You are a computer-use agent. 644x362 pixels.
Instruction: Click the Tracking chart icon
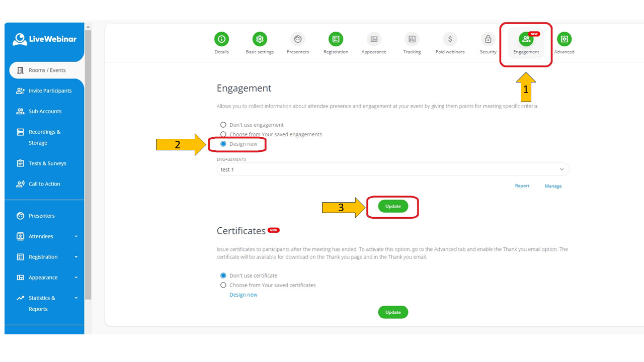click(412, 39)
